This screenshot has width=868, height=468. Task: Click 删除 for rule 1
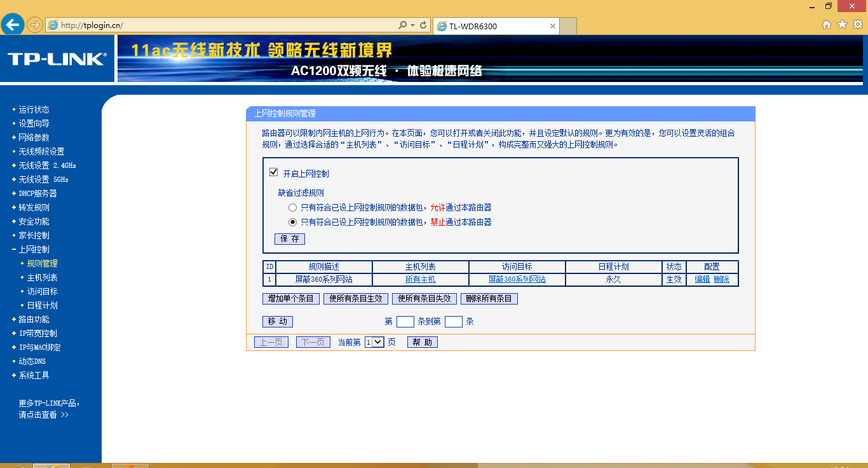coord(721,280)
